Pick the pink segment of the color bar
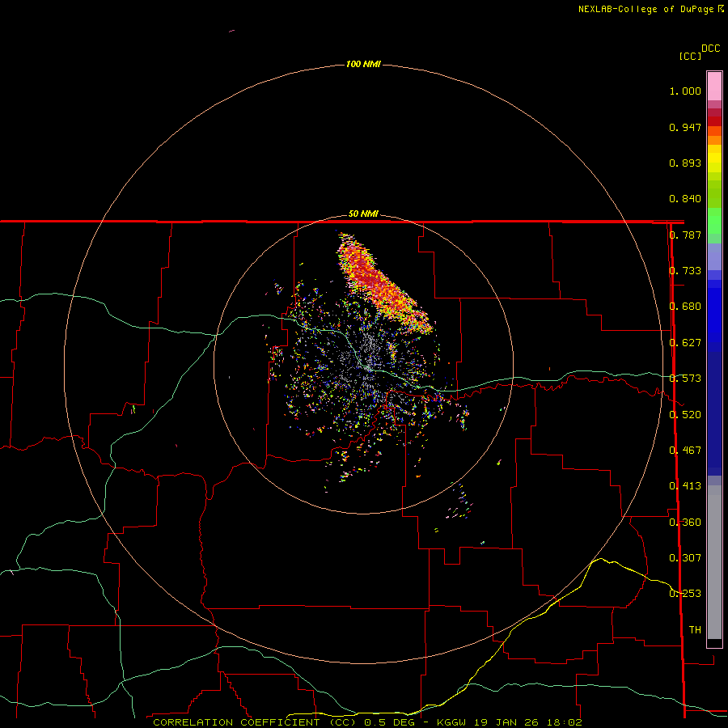Image resolution: width=728 pixels, height=728 pixels. coord(714,87)
